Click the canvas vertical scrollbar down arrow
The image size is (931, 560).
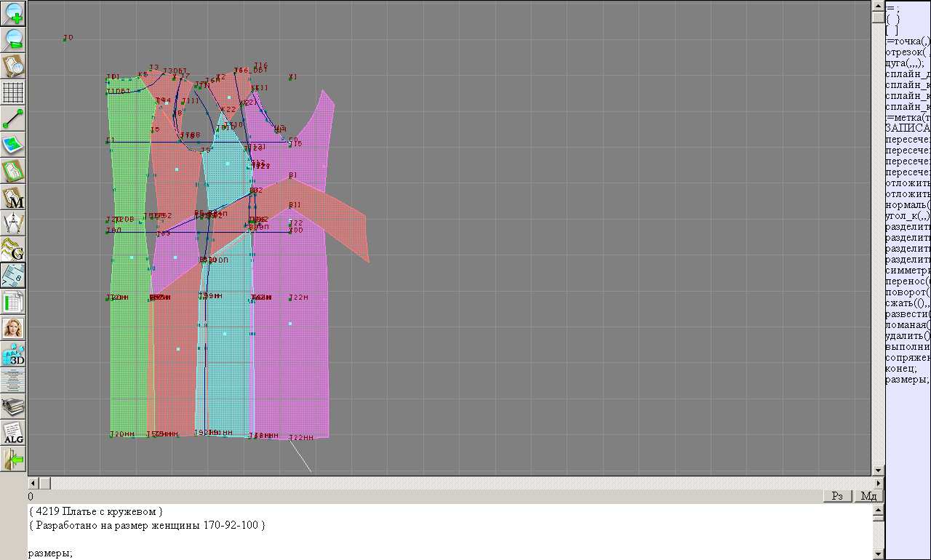coord(878,470)
